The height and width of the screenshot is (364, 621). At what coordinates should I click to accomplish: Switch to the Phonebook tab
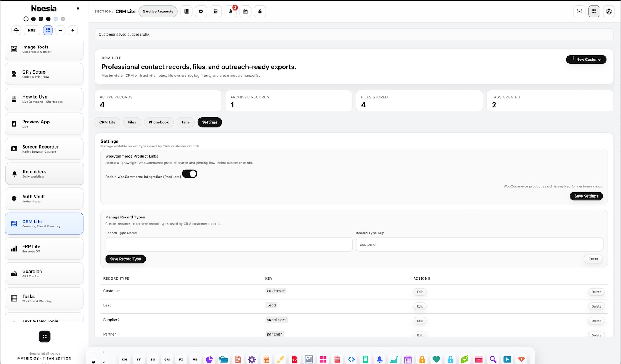pos(159,122)
